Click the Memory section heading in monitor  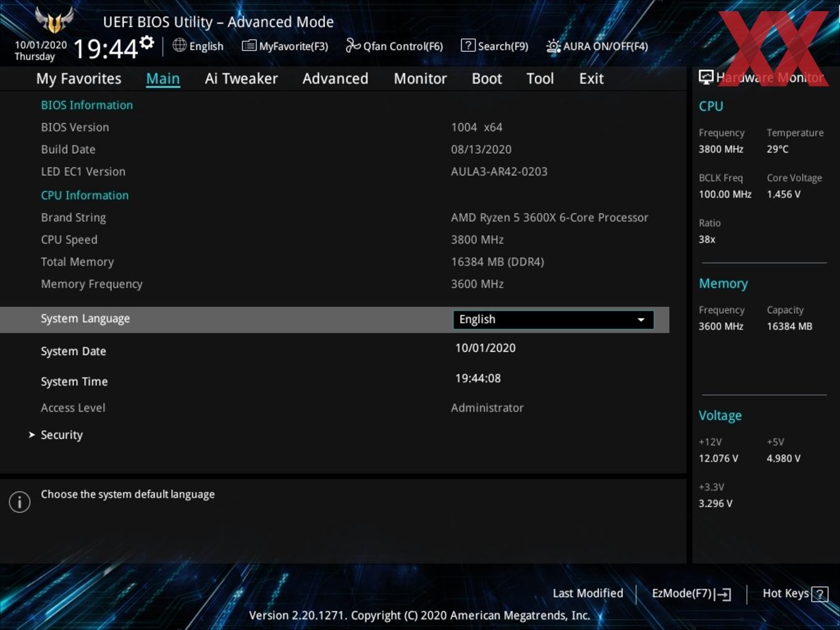pyautogui.click(x=723, y=283)
